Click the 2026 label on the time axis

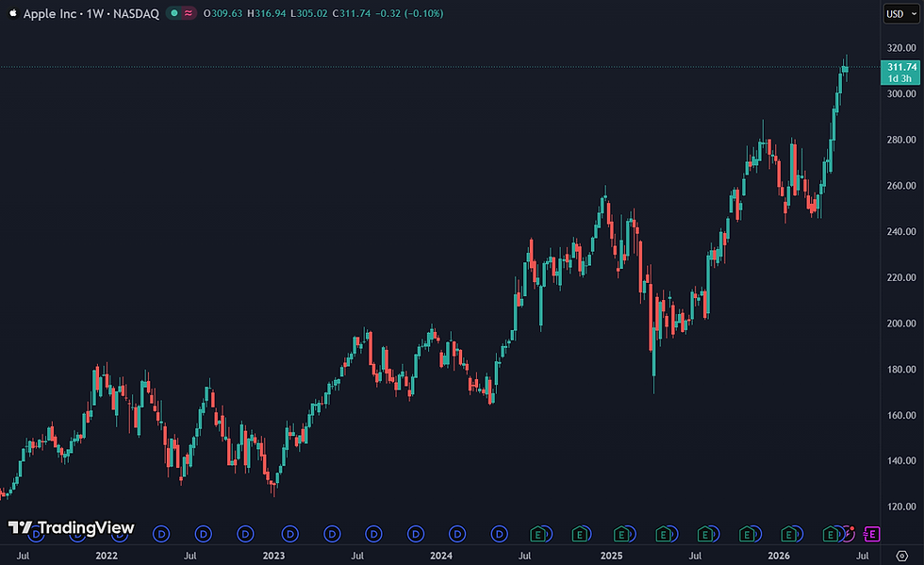[x=779, y=556]
